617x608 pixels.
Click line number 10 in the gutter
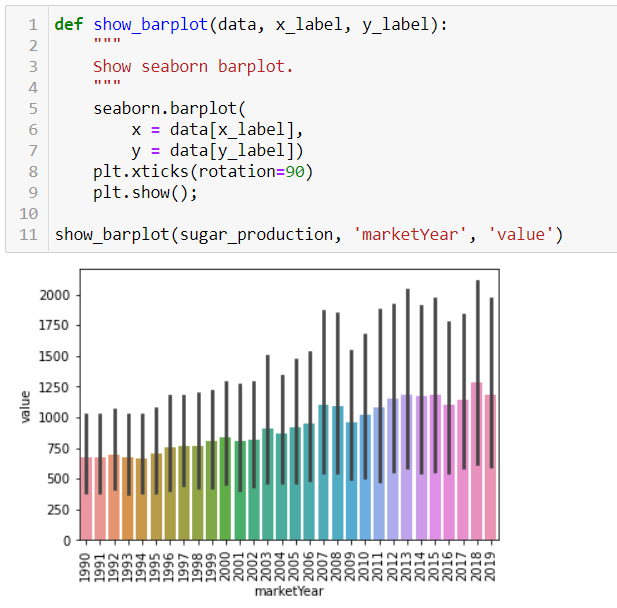click(28, 214)
